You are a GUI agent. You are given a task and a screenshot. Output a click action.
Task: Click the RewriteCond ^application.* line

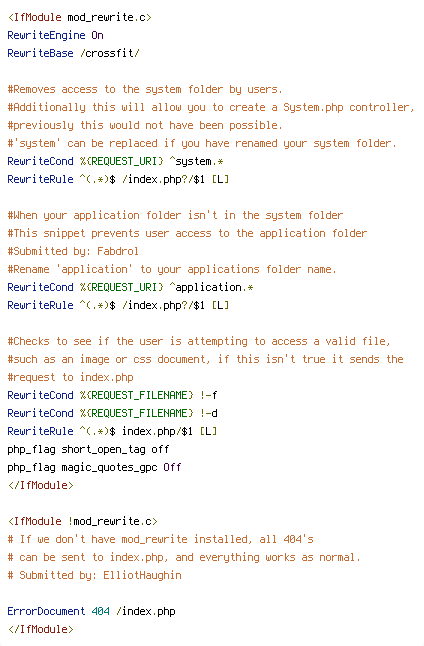(130, 287)
